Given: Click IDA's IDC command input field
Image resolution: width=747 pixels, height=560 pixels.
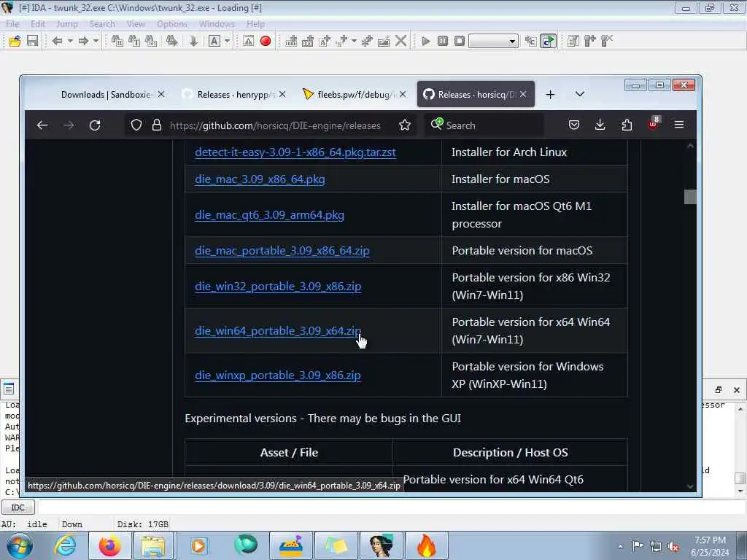Looking at the screenshot, I should [391, 507].
